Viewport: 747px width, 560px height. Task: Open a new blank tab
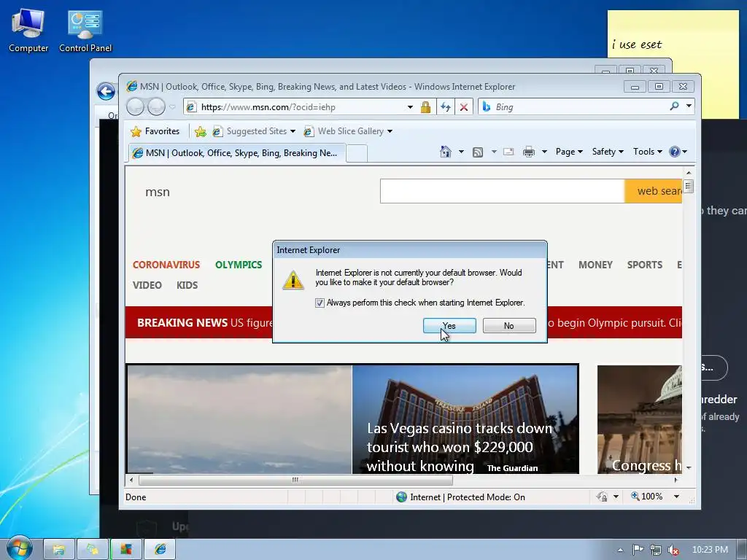356,154
